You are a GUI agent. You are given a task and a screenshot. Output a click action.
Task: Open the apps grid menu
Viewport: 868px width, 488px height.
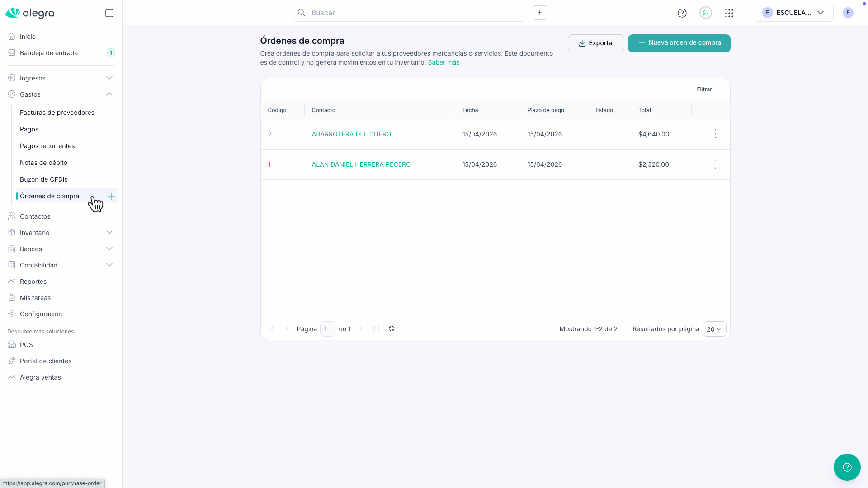729,13
